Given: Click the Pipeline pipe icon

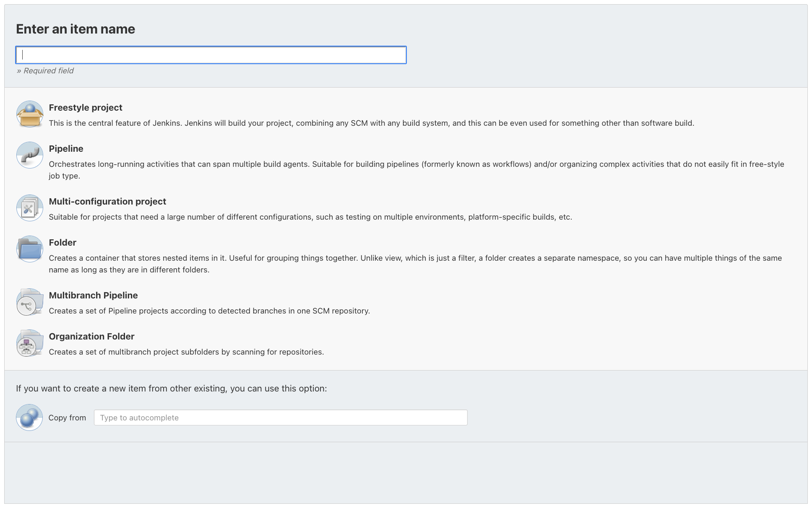Looking at the screenshot, I should point(29,155).
